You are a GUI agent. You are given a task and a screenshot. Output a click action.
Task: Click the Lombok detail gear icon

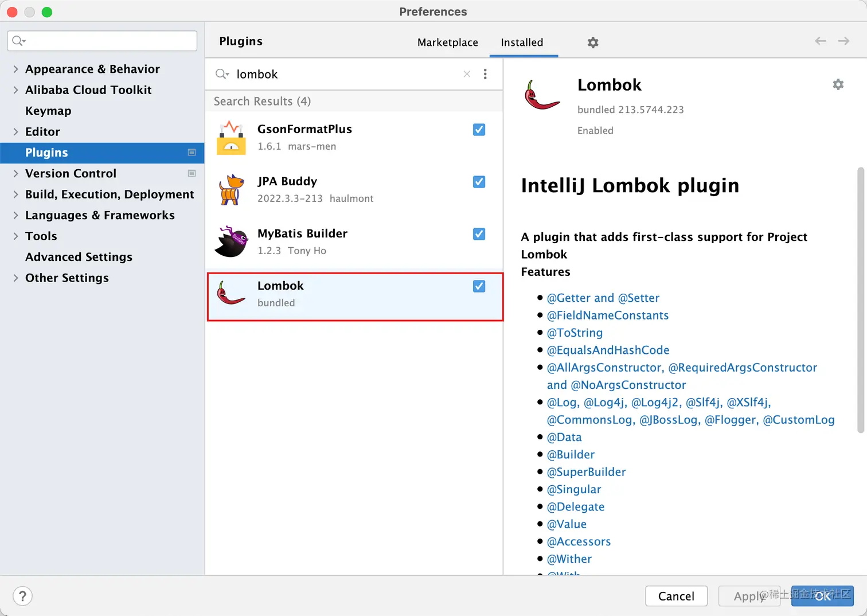(838, 84)
